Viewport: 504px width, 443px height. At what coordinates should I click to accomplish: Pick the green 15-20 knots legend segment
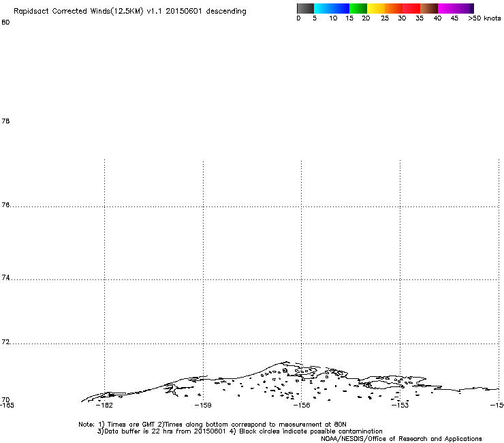coord(358,8)
